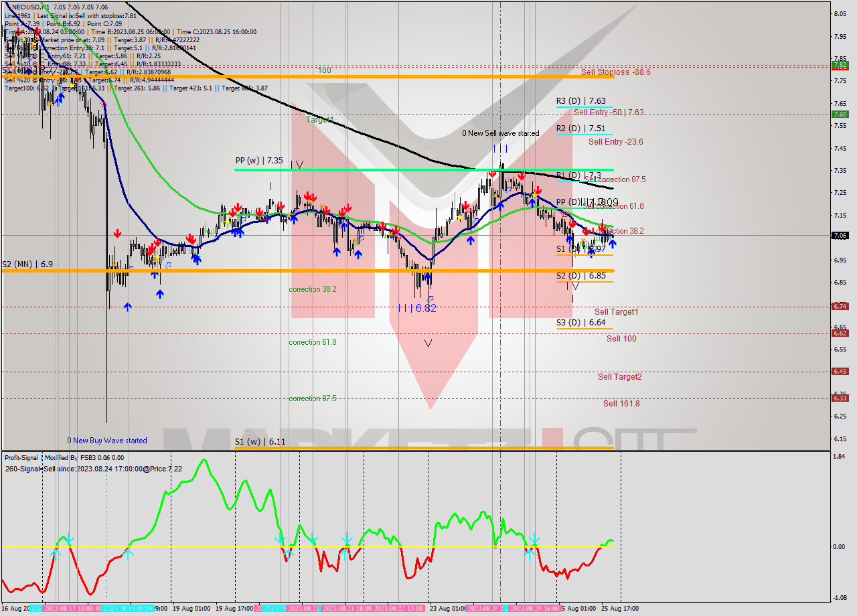Click the pink '2023.08.21 18:00' time marker

click(x=346, y=609)
